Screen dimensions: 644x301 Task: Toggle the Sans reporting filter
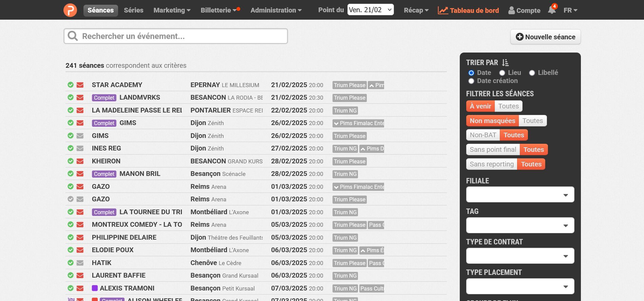pos(492,164)
